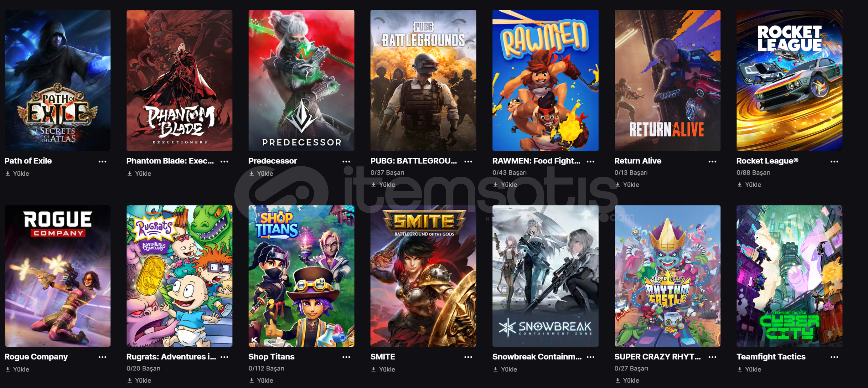Viewport: 868px width, 388px height.
Task: Open three-dot menu for Teamfight Tactics
Action: point(834,357)
